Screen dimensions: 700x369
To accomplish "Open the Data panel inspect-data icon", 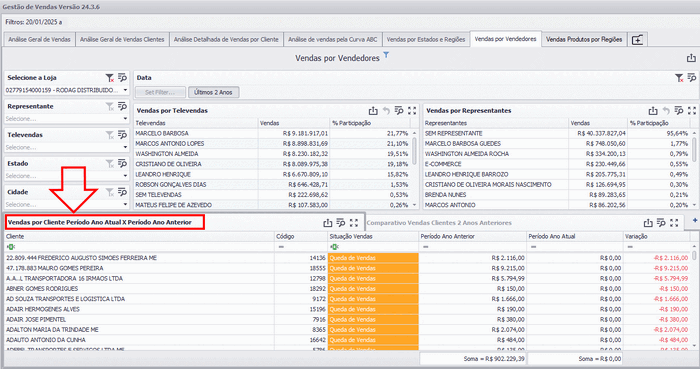I will click(692, 78).
